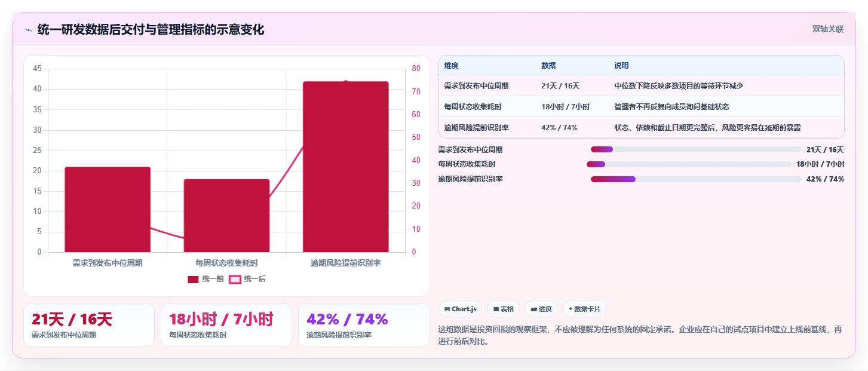Image resolution: width=868 pixels, height=371 pixels.
Task: Click the 管理者不再反复向成员询问基础状态 description
Action: pos(671,107)
